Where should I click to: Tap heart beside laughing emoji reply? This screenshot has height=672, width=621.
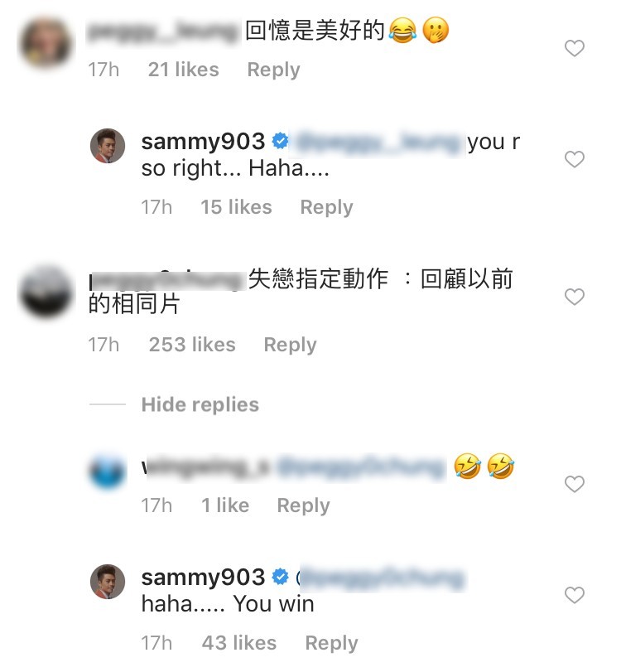[x=575, y=484]
